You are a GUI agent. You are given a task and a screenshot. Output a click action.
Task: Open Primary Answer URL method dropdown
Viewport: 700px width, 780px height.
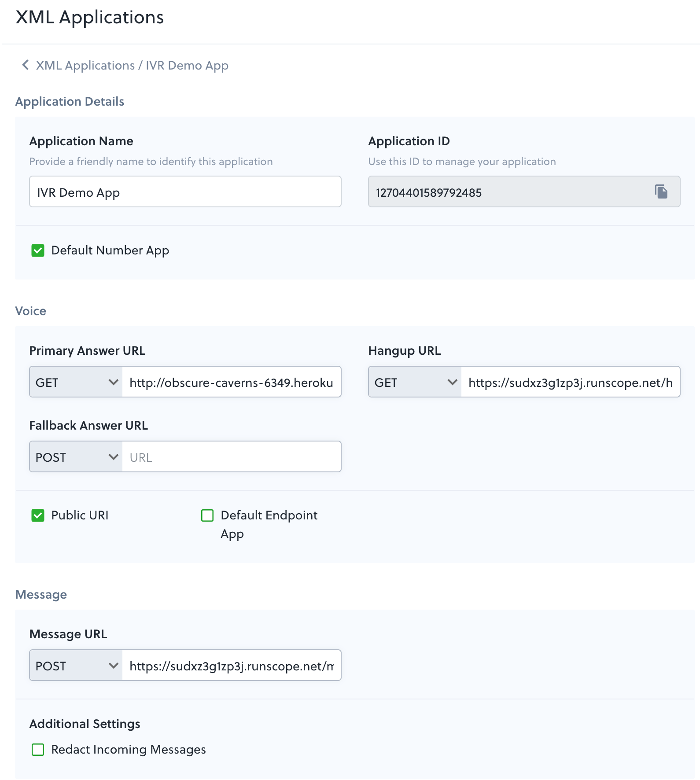pyautogui.click(x=76, y=382)
